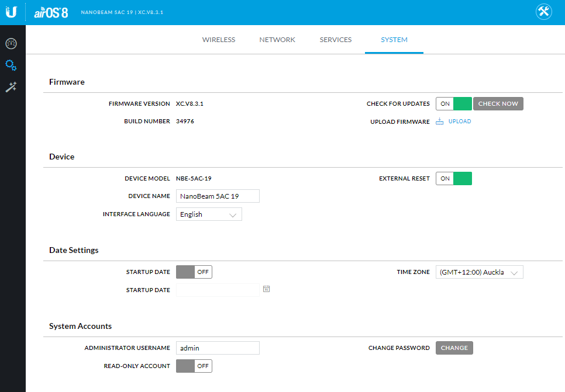Open the Dashboard speedometer icon in sidebar
The width and height of the screenshot is (565, 392).
(11, 43)
